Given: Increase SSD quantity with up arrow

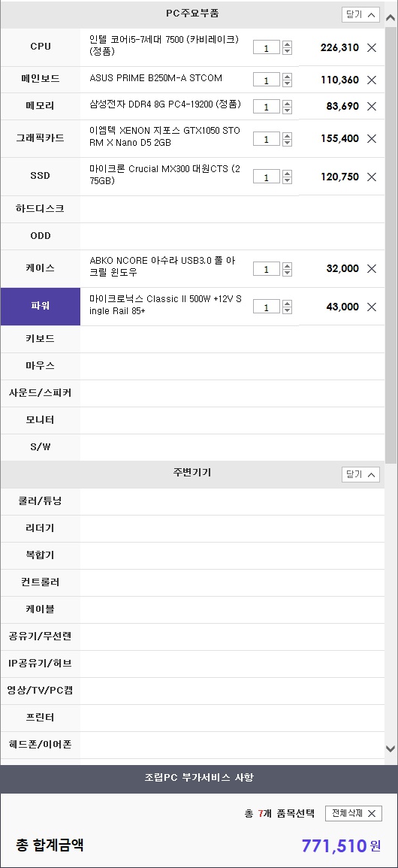Looking at the screenshot, I should pyautogui.click(x=287, y=174).
